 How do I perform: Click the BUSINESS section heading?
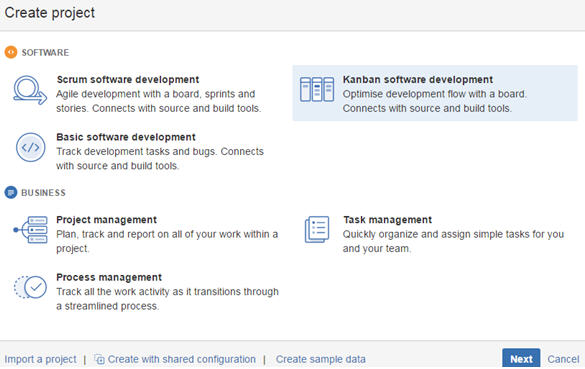click(x=43, y=193)
